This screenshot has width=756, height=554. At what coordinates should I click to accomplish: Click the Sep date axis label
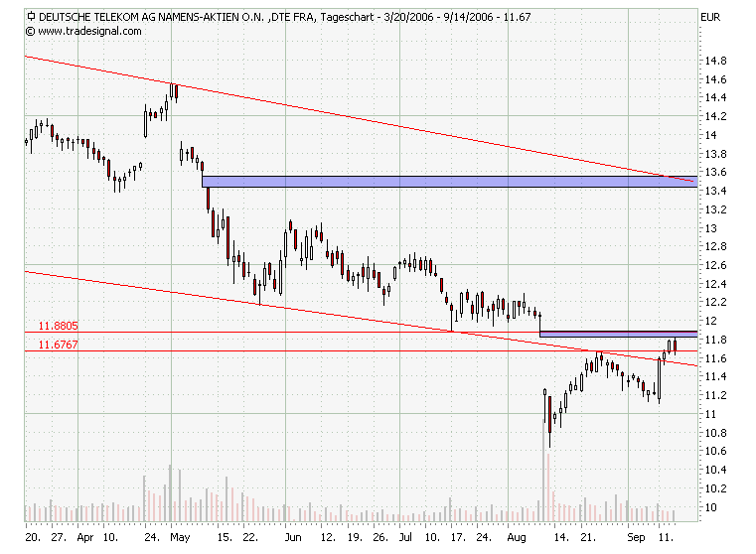(636, 538)
